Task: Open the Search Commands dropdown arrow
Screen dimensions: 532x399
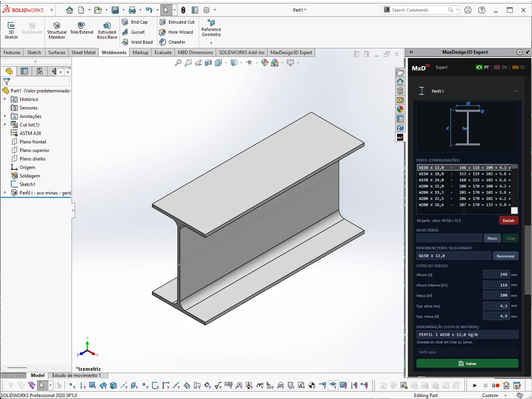Action: (457, 10)
